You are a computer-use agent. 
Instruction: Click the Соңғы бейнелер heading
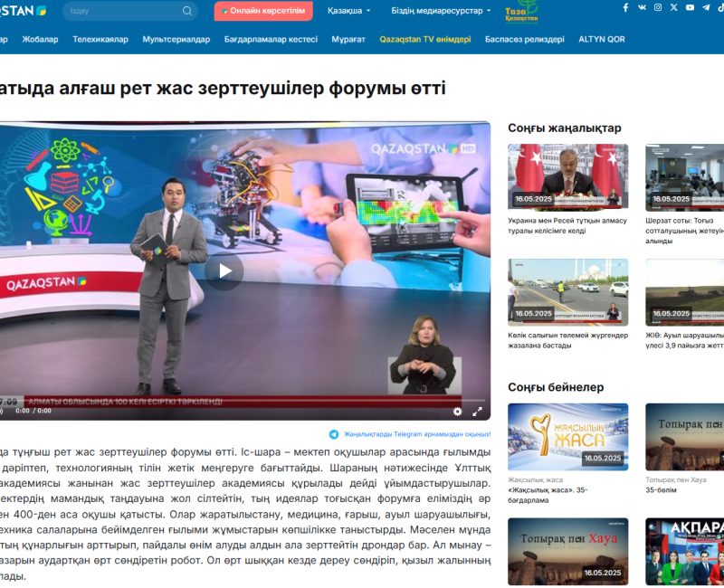tap(556, 387)
